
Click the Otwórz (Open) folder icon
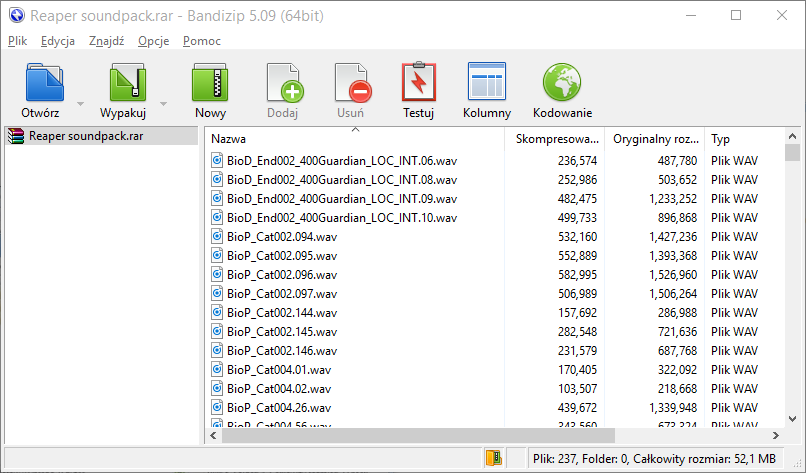(x=44, y=82)
